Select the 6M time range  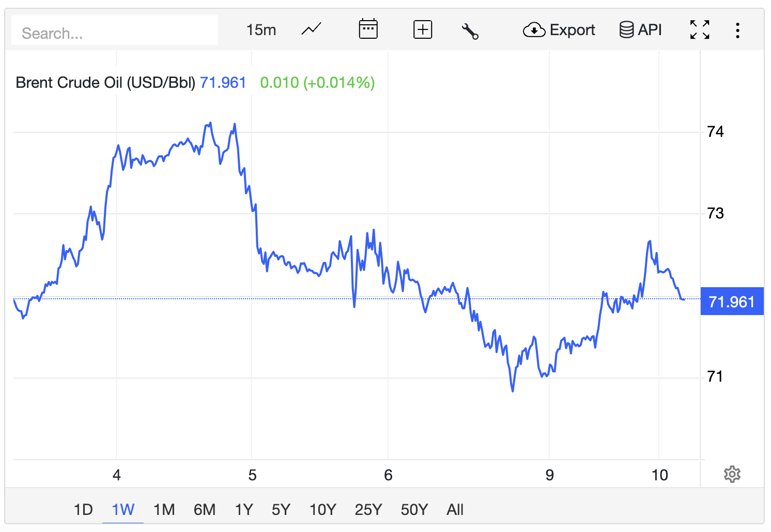[205, 510]
